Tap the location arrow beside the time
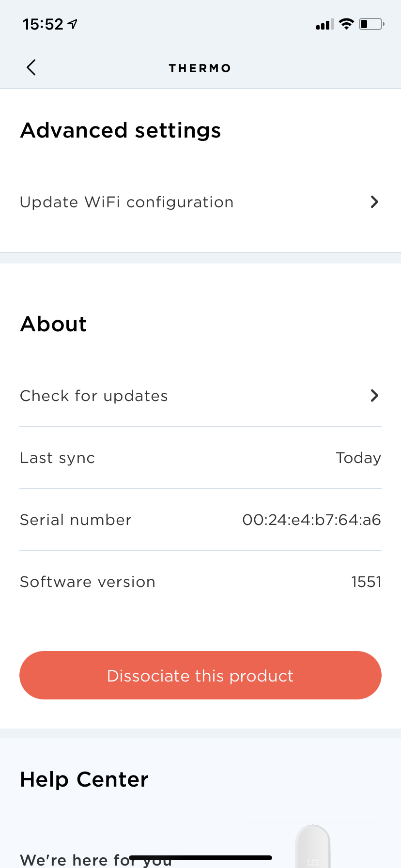This screenshot has height=868, width=401. pos(73,24)
